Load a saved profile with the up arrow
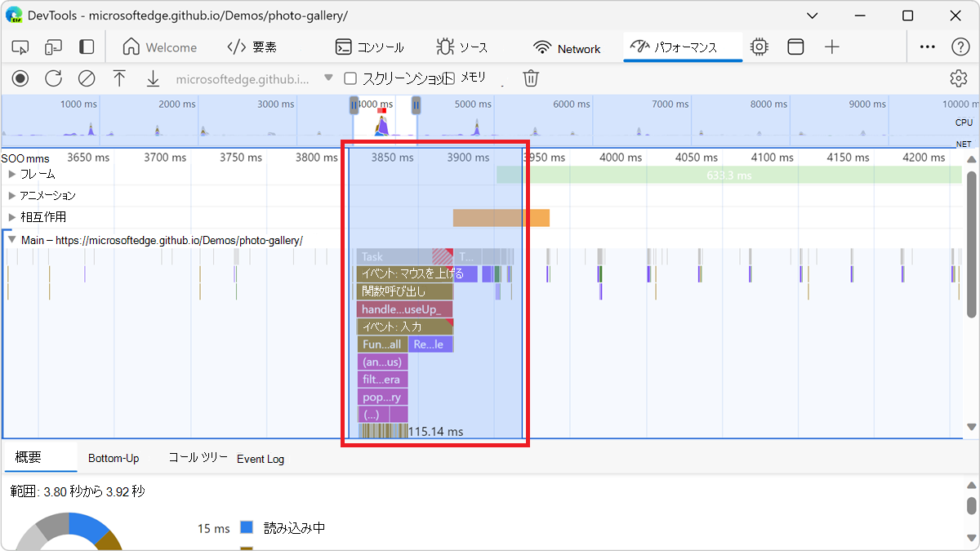 point(119,78)
